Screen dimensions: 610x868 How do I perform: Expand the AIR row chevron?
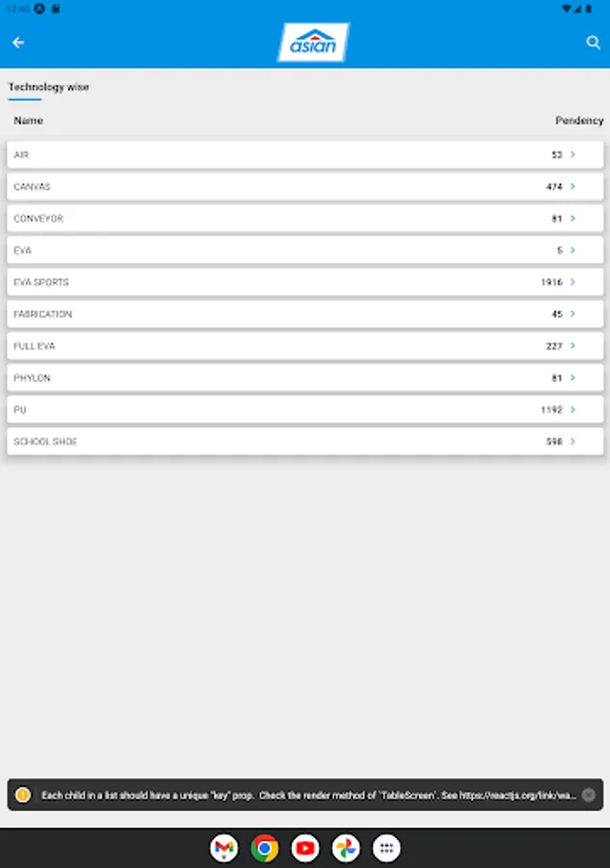(x=572, y=154)
